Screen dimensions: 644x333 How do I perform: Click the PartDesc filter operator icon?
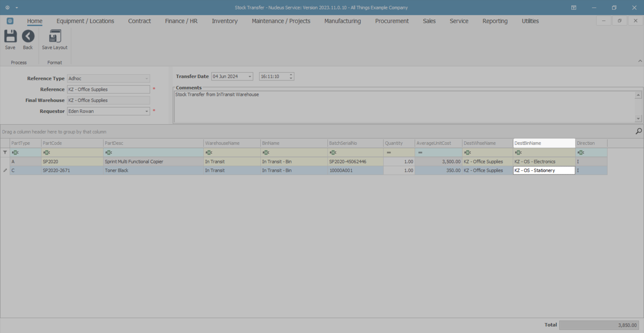click(109, 152)
